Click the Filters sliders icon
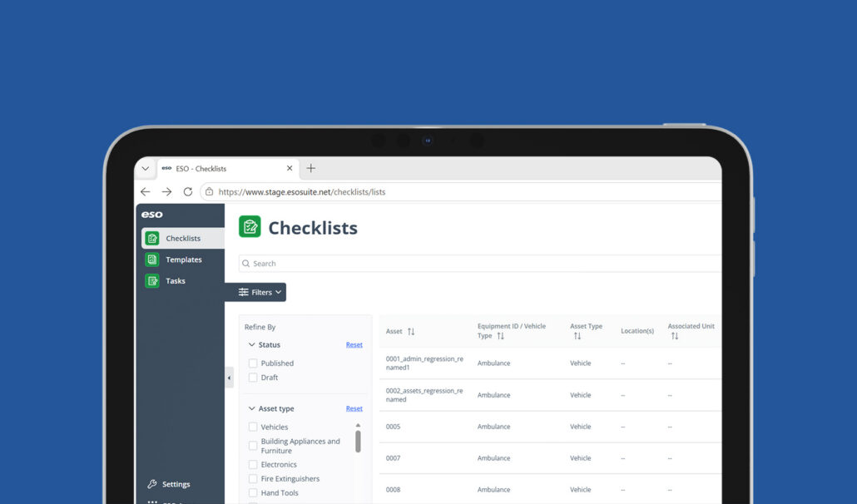 click(x=243, y=292)
